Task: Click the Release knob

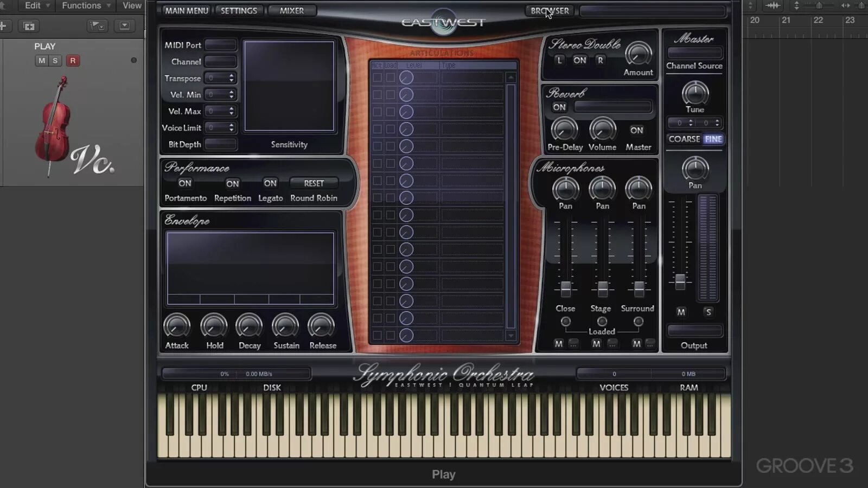Action: point(321,326)
